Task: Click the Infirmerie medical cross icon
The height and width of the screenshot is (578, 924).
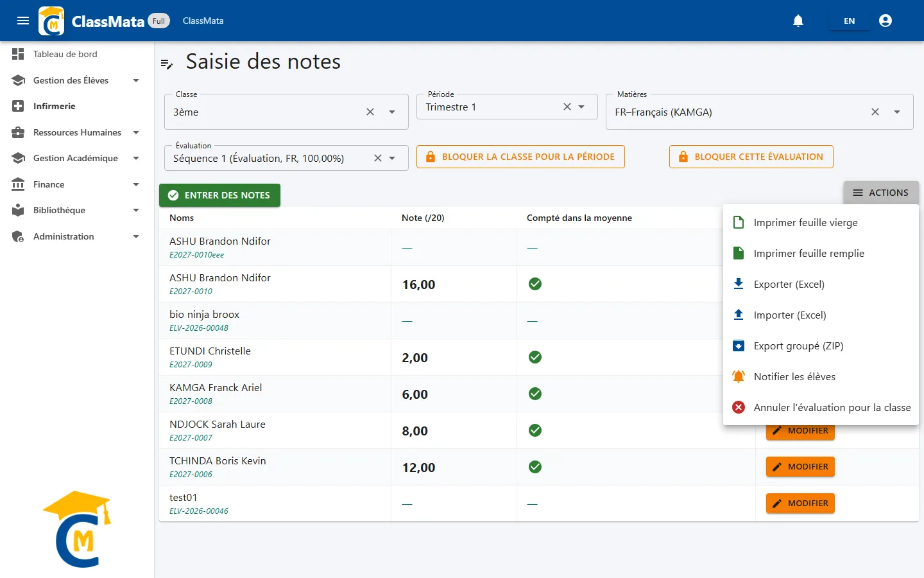Action: [18, 106]
